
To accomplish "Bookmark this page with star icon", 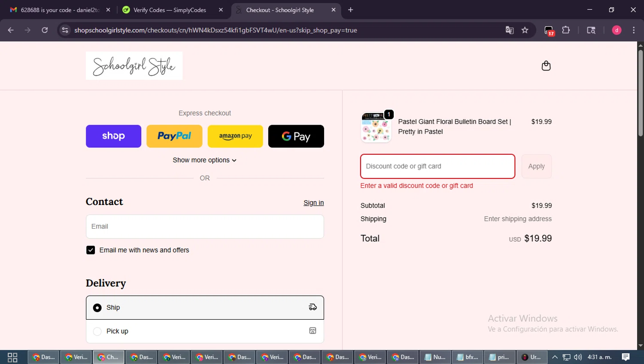I will tap(525, 30).
